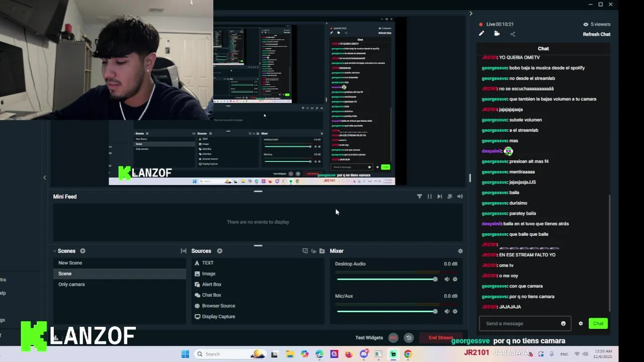Screen dimensions: 644x362
Task: Click the Desktop Audio 0.0 dB value
Action: point(451,264)
